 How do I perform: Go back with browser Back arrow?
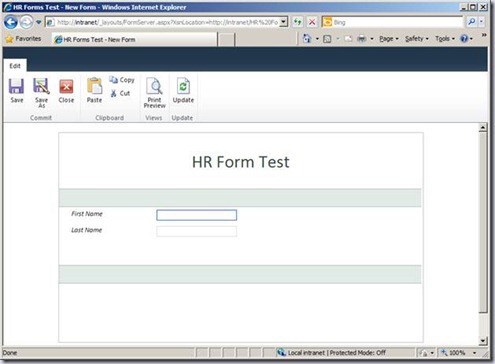click(x=11, y=22)
